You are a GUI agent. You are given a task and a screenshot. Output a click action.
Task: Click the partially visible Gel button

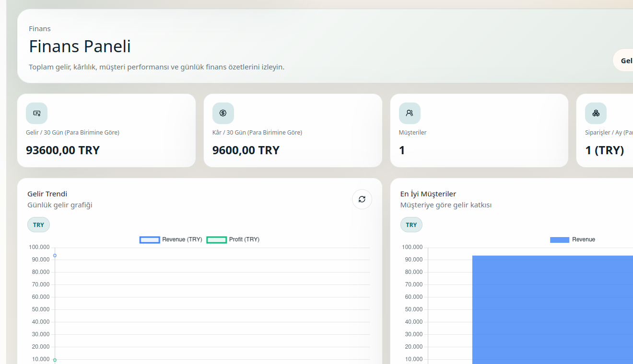tap(623, 60)
